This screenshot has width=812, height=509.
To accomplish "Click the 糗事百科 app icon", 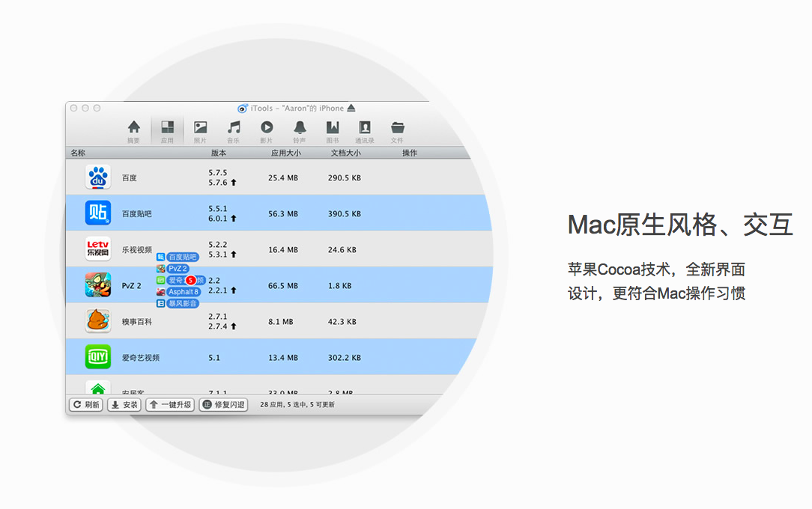I will (x=98, y=320).
